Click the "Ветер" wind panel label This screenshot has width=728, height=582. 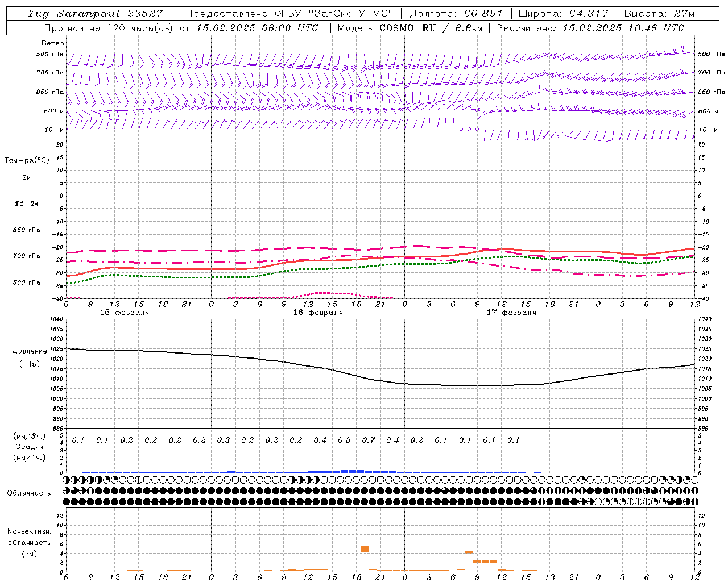[53, 43]
